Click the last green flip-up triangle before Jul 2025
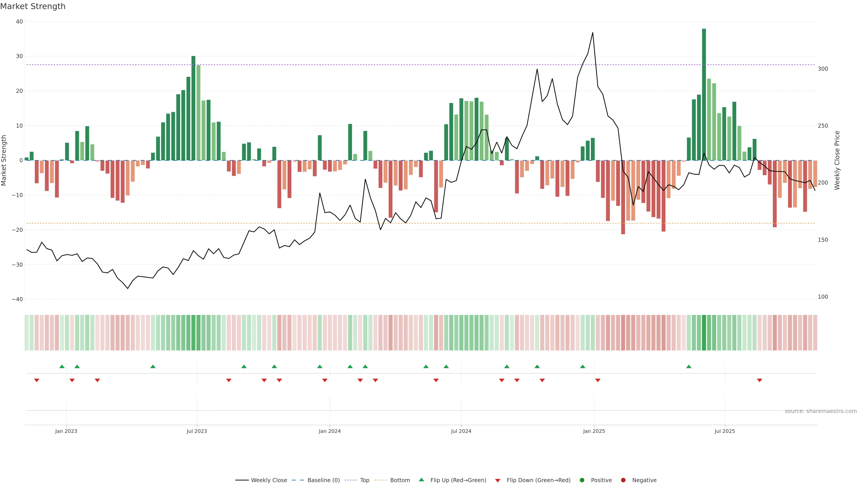Image resolution: width=868 pixels, height=488 pixels. tap(689, 366)
